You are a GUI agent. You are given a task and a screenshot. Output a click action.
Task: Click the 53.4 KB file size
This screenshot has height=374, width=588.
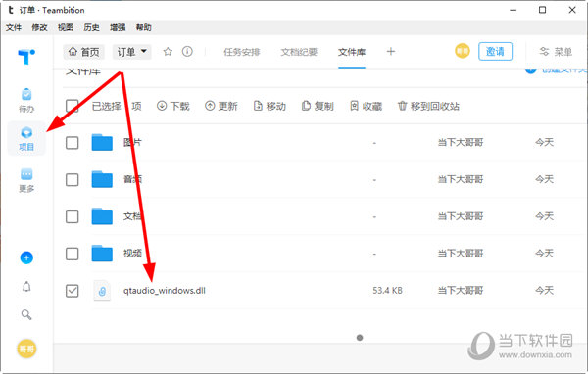click(x=387, y=291)
